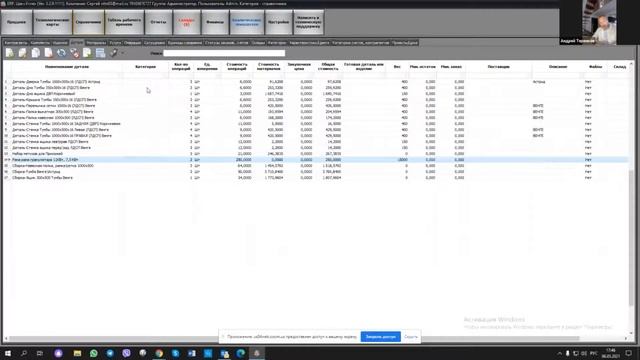640x360 pixels.
Task: Switch to the Операции tab
Action: click(132, 42)
